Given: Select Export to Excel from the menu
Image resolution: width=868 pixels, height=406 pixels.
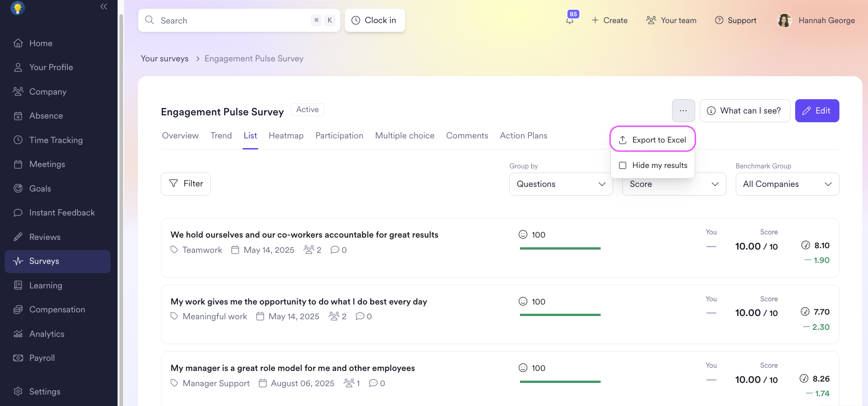Looking at the screenshot, I should (x=652, y=140).
